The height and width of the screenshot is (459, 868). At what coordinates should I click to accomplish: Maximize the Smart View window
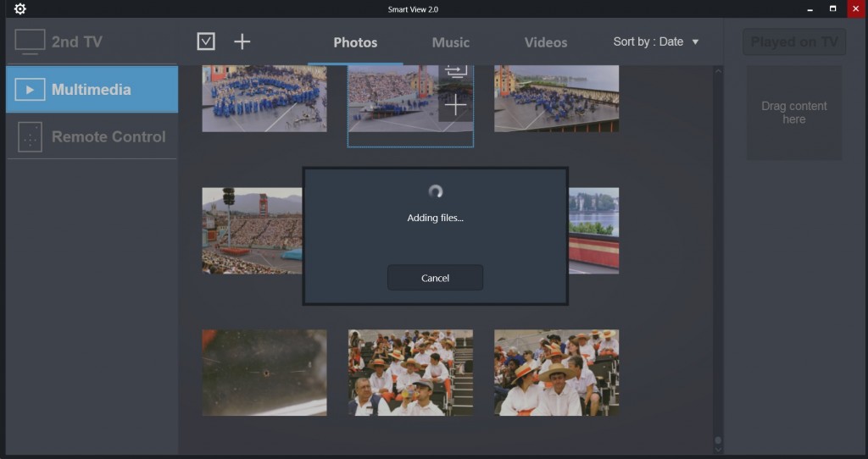(x=832, y=8)
